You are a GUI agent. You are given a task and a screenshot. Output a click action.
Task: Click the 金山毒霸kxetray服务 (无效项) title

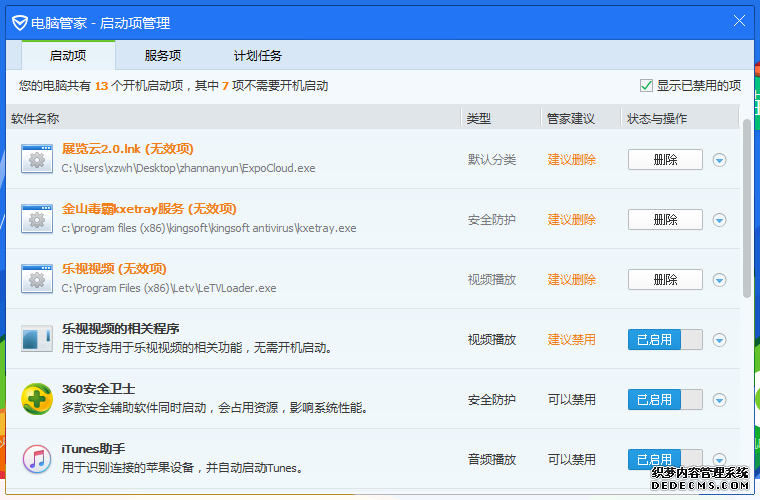149,209
